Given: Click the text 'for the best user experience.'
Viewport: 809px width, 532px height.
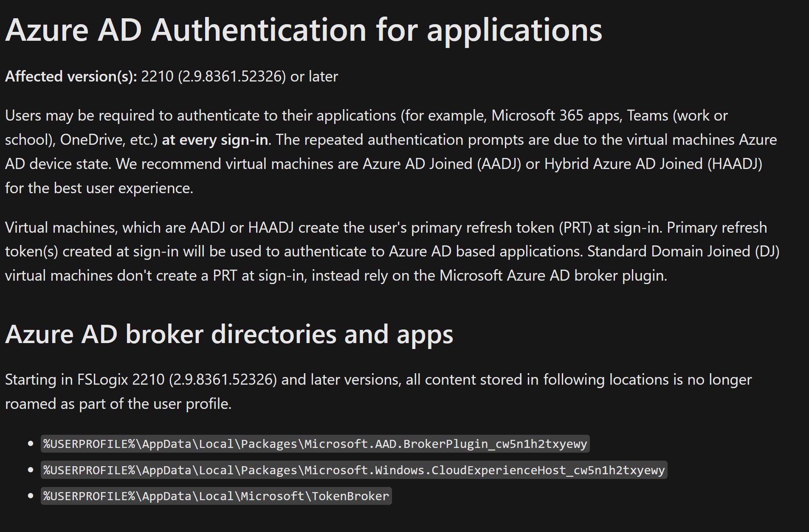Looking at the screenshot, I should 99,188.
